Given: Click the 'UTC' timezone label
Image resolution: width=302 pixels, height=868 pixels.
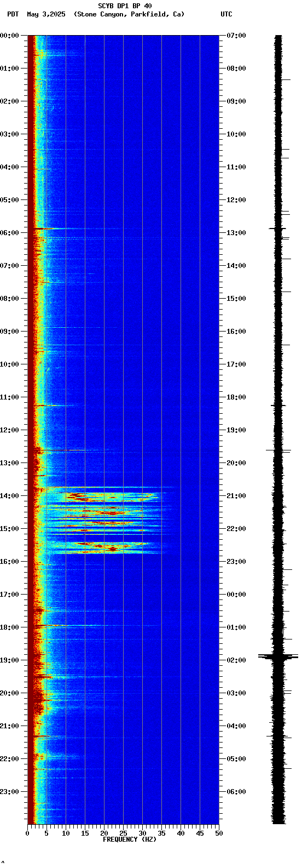Looking at the screenshot, I should pyautogui.click(x=226, y=14).
